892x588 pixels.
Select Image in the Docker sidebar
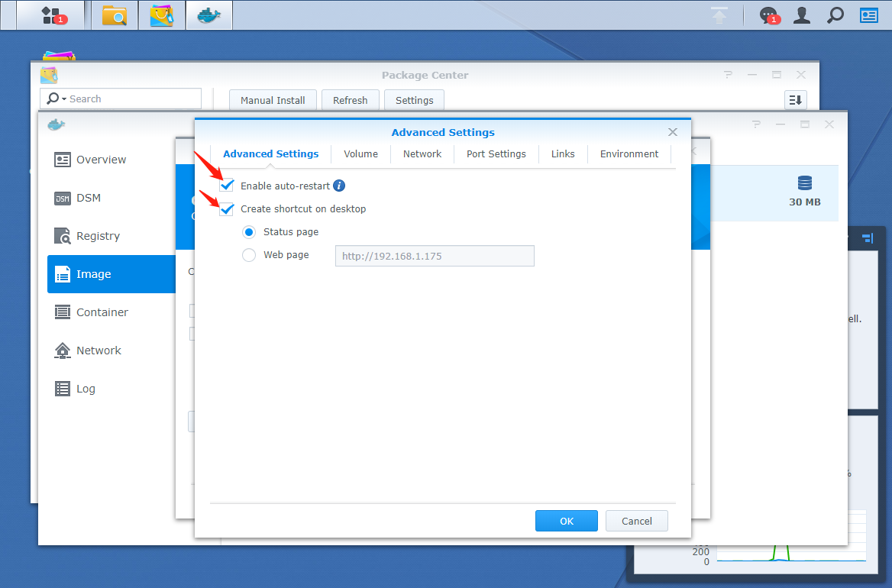(x=112, y=274)
